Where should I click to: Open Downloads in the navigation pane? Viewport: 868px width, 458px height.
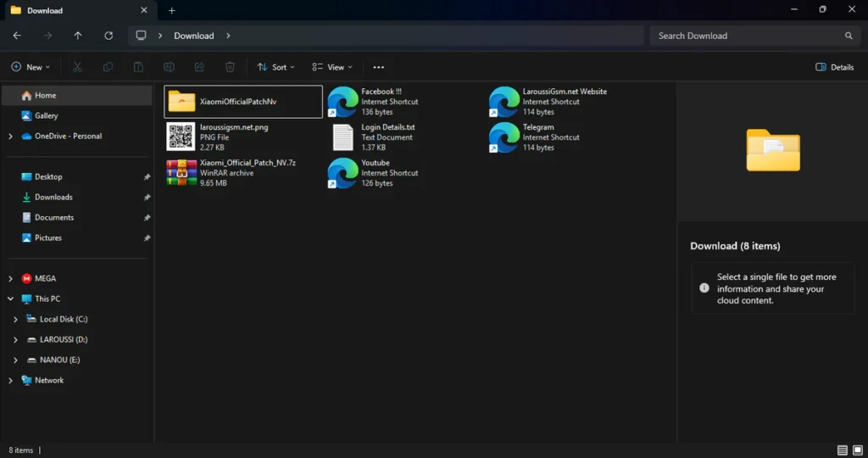(x=53, y=197)
